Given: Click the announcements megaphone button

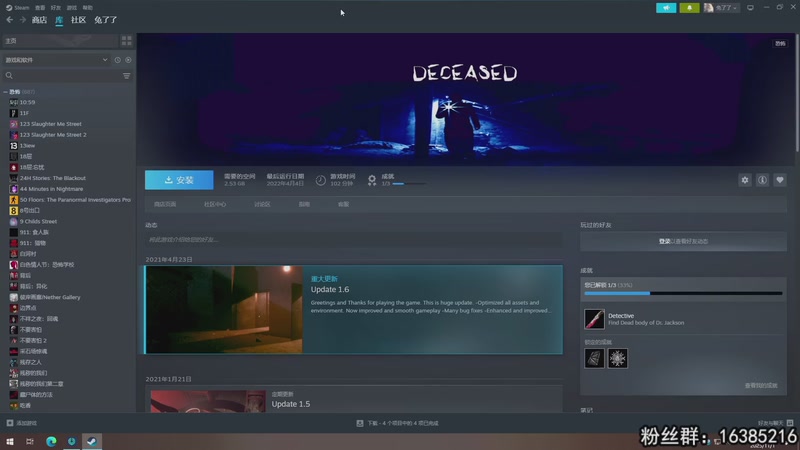Looking at the screenshot, I should click(x=666, y=8).
